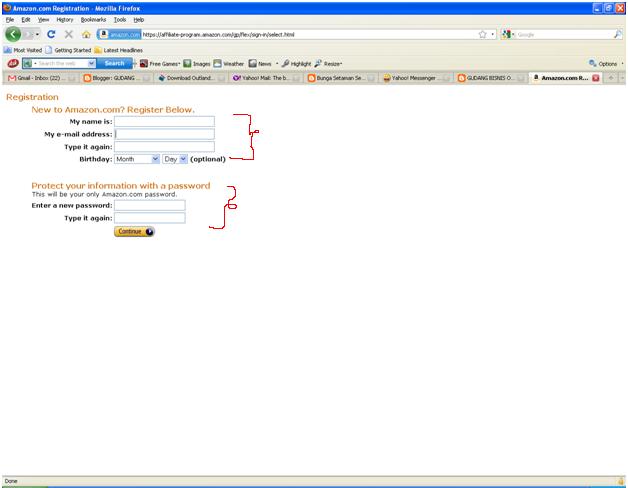The width and height of the screenshot is (628, 488).
Task: Click Enter a new password field
Action: 150,206
